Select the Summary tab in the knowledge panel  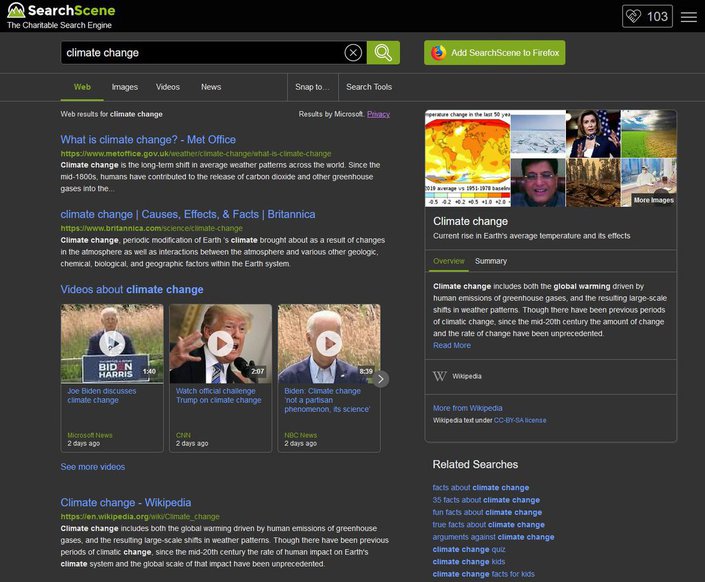pos(491,261)
